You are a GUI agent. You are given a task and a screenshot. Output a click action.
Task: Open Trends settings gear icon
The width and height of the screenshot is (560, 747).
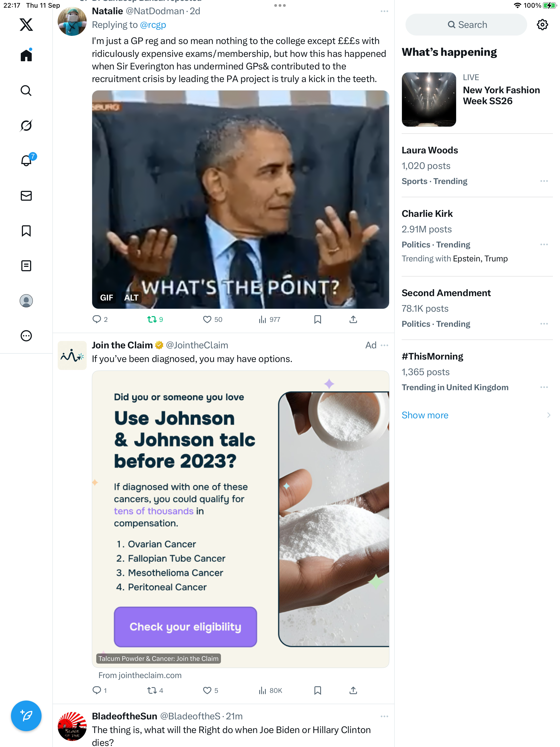(542, 25)
